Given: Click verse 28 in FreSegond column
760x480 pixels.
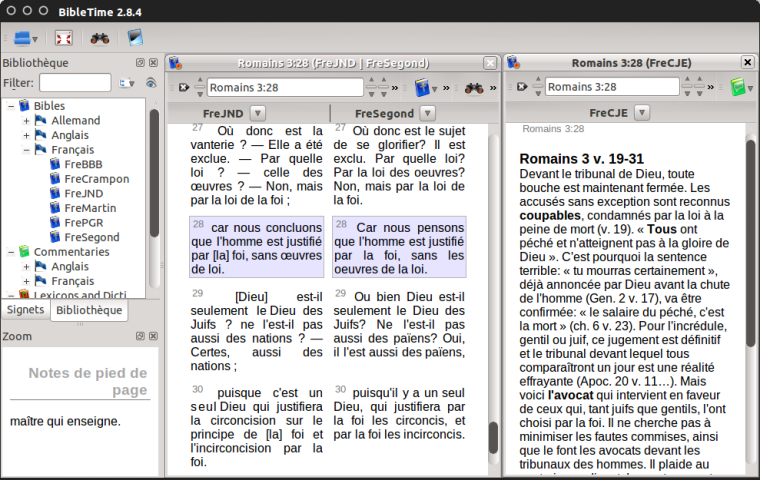Looking at the screenshot, I should 399,247.
